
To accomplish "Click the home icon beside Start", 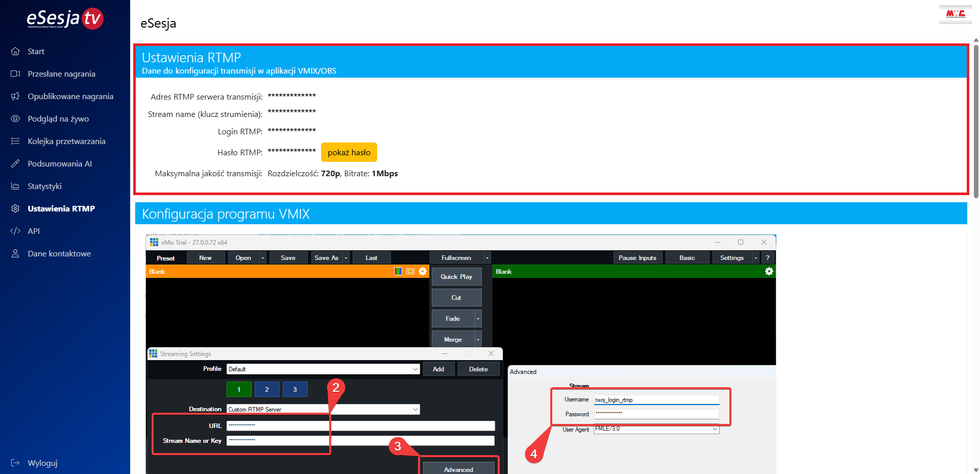I will pyautogui.click(x=15, y=51).
